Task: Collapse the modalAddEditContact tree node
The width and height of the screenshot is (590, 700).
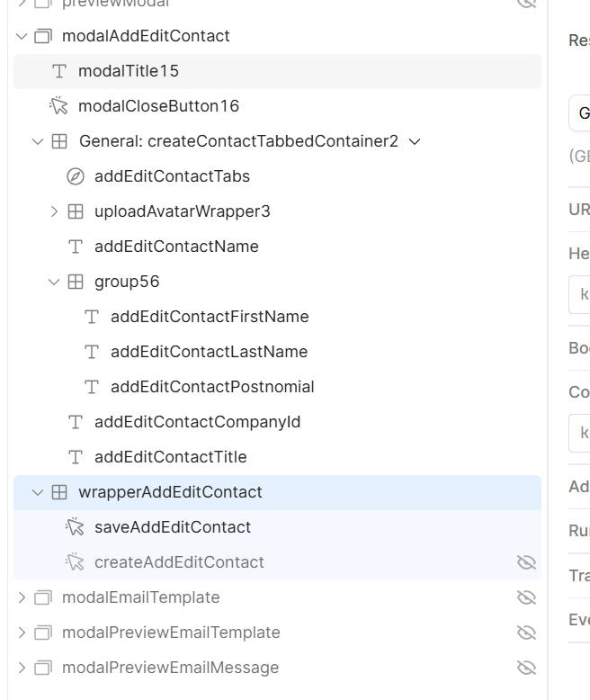Action: pos(22,36)
